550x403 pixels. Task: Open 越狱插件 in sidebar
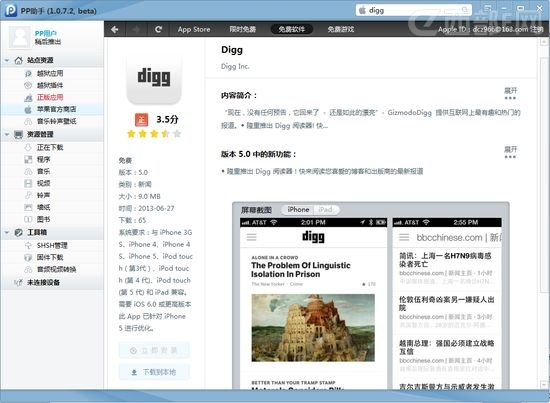tap(50, 85)
